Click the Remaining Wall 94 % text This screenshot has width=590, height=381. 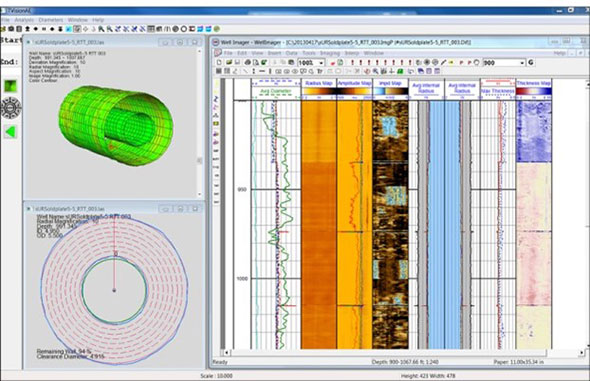point(64,351)
